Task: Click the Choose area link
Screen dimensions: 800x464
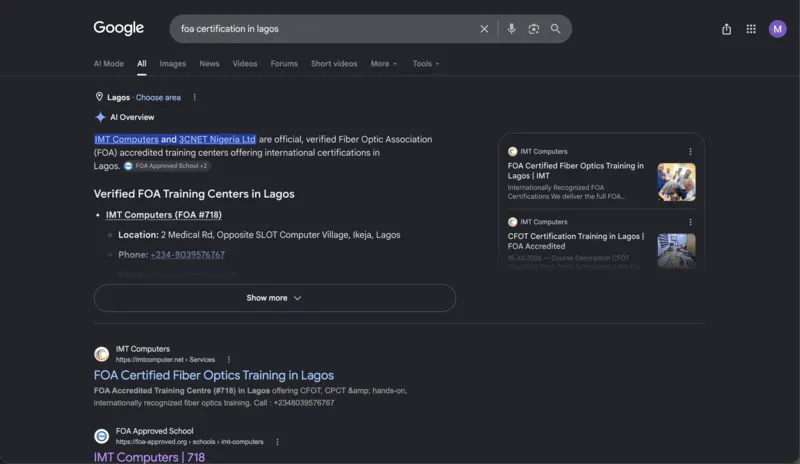Action: tap(158, 97)
